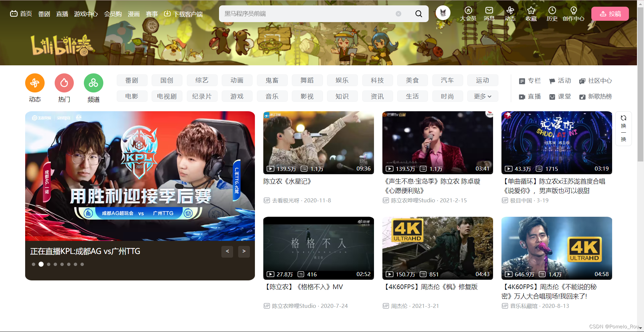Show next carousel slide
The image size is (644, 332).
[x=244, y=251]
